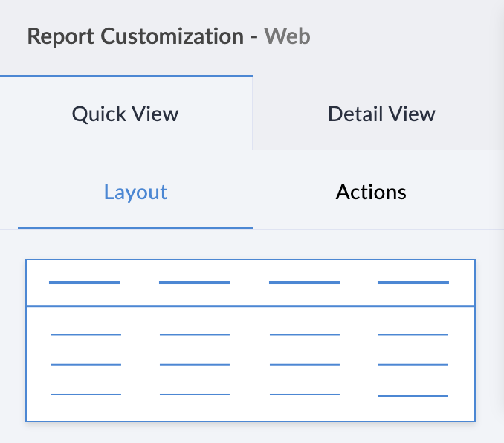Screen dimensions: 504x443
Task: Click first row line in the second preview column
Action: coord(195,335)
